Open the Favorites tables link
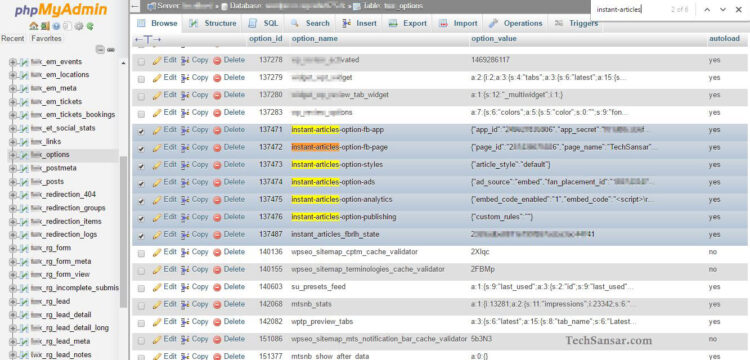The height and width of the screenshot is (360, 750). point(46,39)
